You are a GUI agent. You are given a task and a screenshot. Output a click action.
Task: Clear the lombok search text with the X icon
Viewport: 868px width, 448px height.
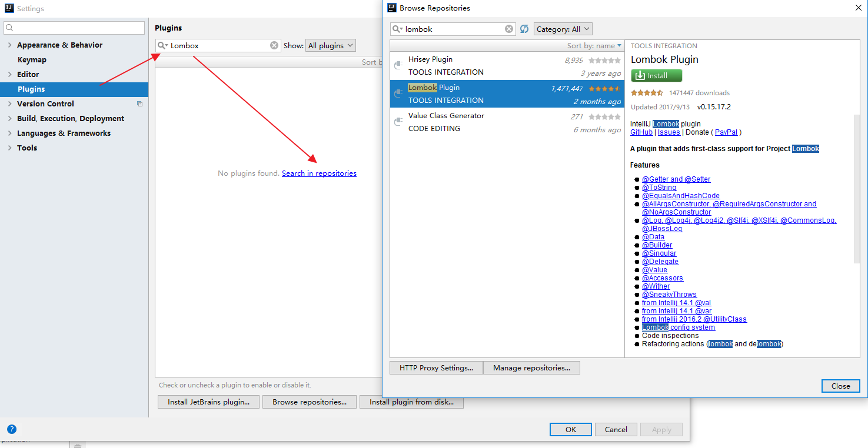point(509,29)
